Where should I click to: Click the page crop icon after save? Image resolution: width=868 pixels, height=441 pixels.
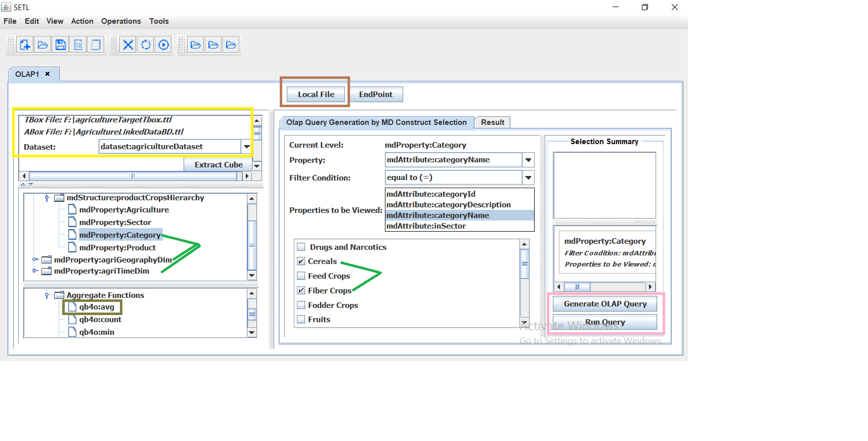[78, 45]
